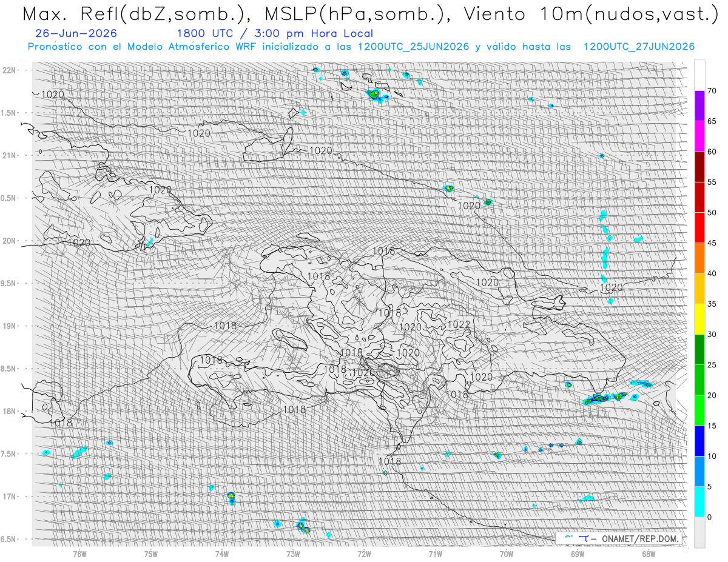
Task: Click the time text '1800 UTC / 3:00 pm Hora Local'
Action: [x=275, y=33]
